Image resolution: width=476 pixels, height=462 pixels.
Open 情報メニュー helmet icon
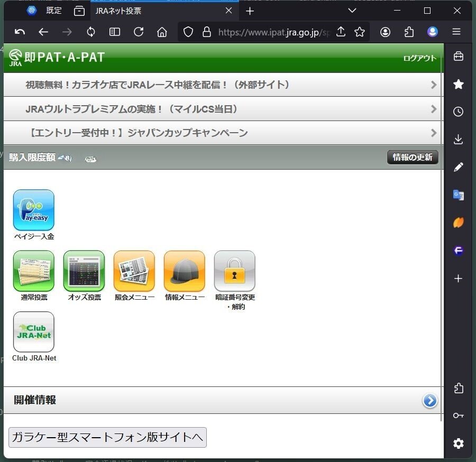click(x=184, y=271)
